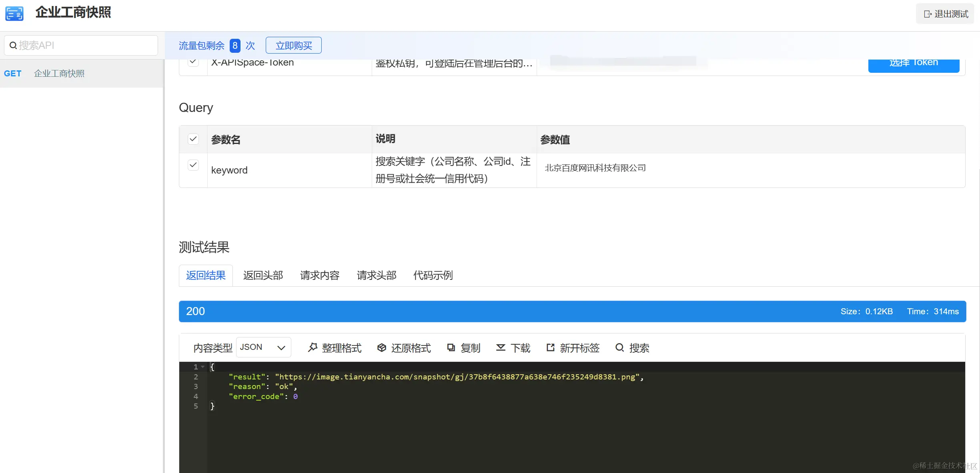Click the 整理格式 pin icon
The width and height of the screenshot is (980, 473).
coord(313,347)
